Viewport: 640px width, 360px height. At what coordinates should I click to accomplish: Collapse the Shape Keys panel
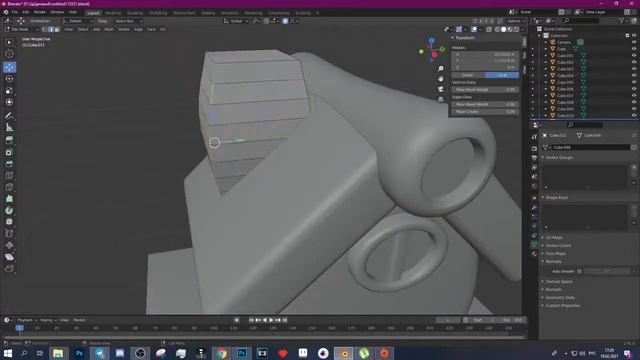pyautogui.click(x=556, y=198)
